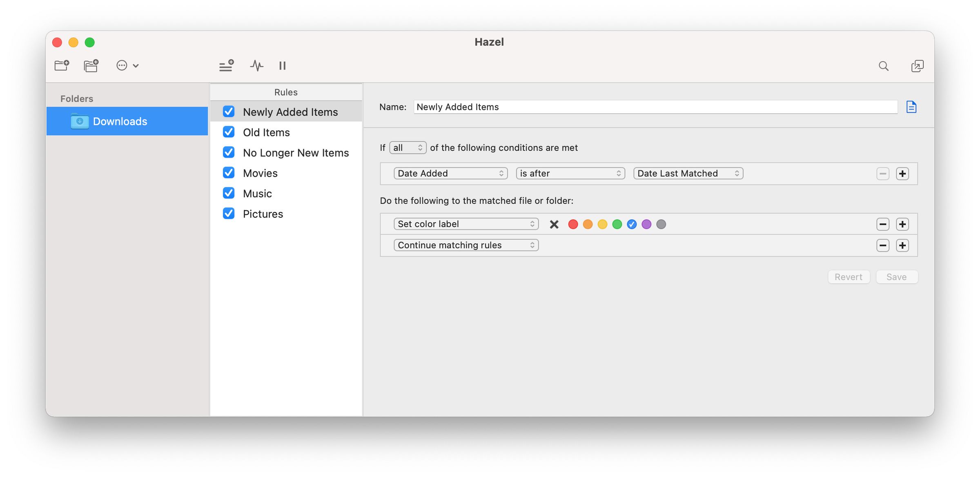Image resolution: width=980 pixels, height=477 pixels.
Task: Choose the green color label
Action: [617, 224]
